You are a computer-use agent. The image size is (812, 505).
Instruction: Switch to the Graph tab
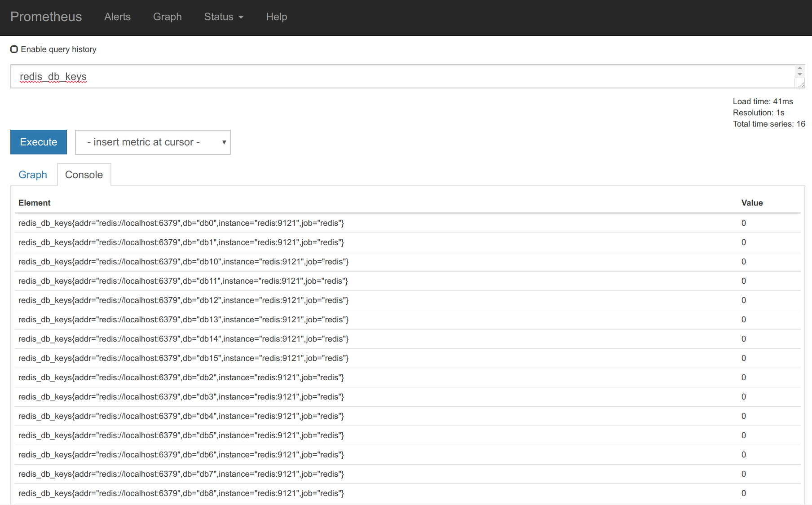pos(32,175)
